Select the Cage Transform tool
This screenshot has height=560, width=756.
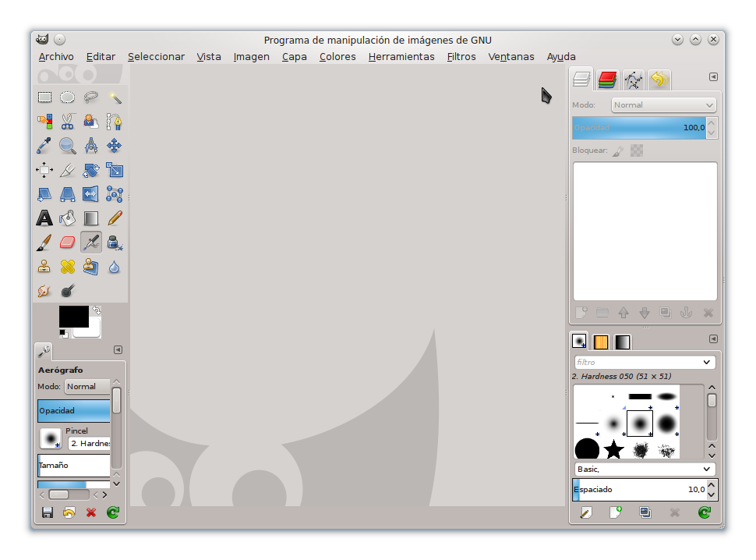(115, 194)
